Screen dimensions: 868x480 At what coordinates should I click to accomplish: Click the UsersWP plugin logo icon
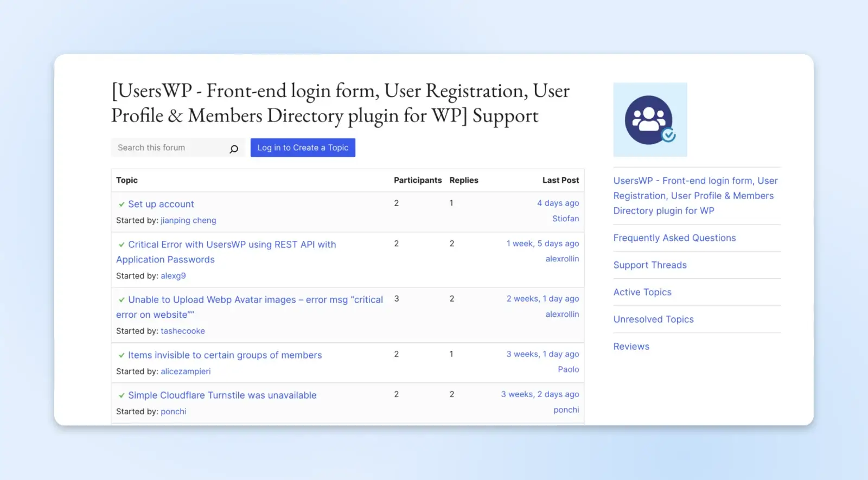pos(650,120)
